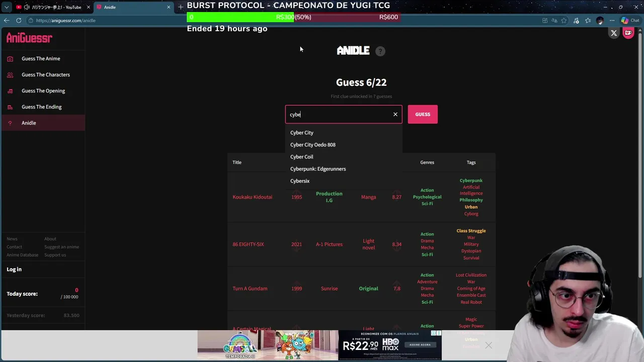Open the Anidle help question icon
The width and height of the screenshot is (644, 362).
click(x=380, y=51)
